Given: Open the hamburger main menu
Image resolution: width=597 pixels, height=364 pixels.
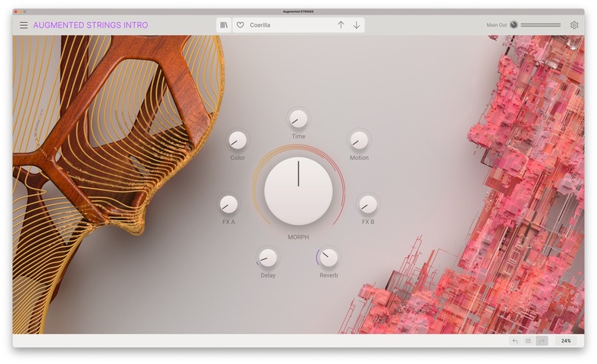Looking at the screenshot, I should 24,25.
